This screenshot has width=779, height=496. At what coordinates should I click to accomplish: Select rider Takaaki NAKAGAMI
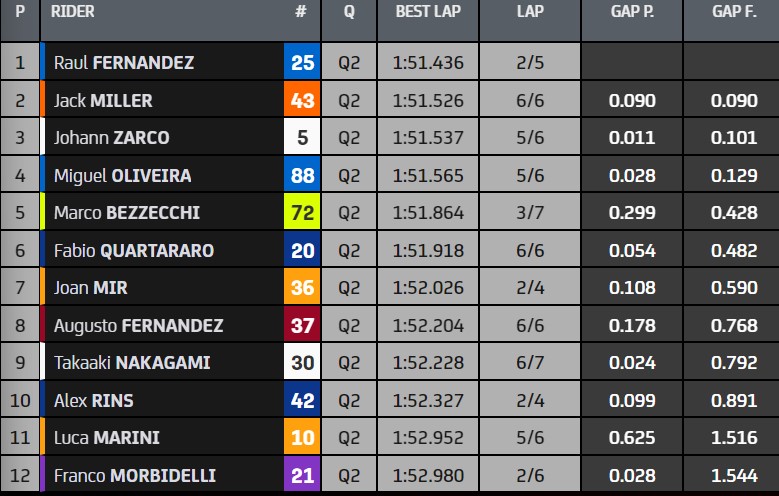(130, 363)
